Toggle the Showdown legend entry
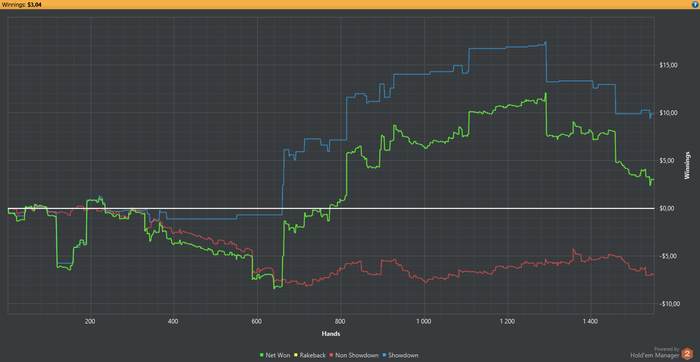700x362 pixels. pyautogui.click(x=400, y=355)
